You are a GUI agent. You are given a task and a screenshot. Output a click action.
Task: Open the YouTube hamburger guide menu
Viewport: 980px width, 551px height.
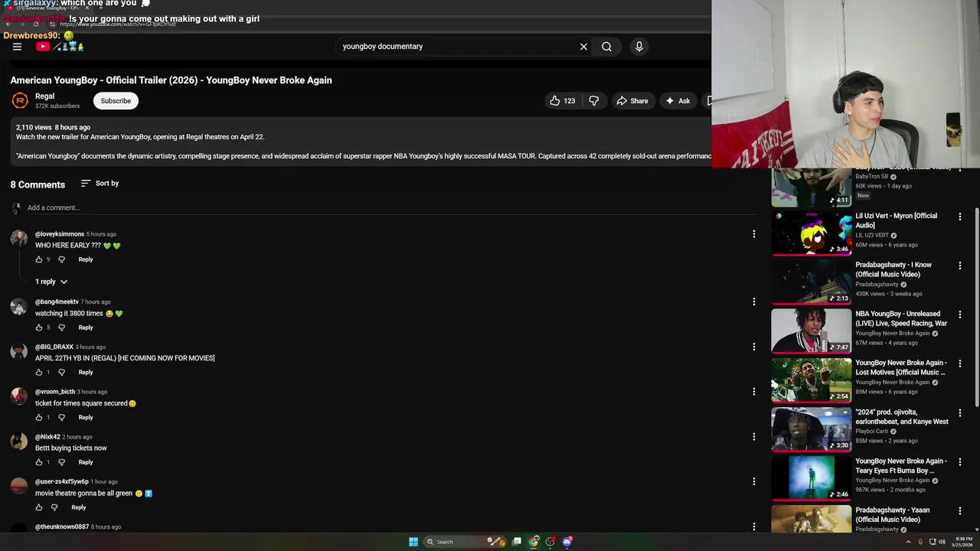pyautogui.click(x=17, y=47)
